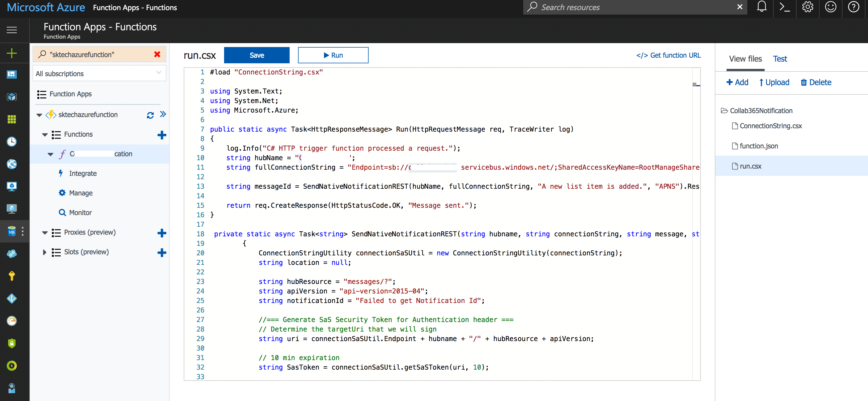
Task: Collapse the Proxies (preview) node
Action: point(45,233)
